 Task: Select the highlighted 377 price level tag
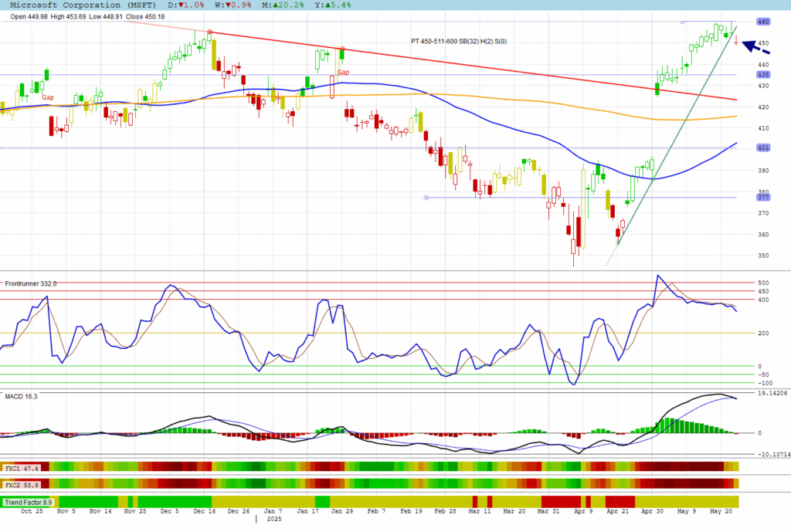(x=763, y=197)
